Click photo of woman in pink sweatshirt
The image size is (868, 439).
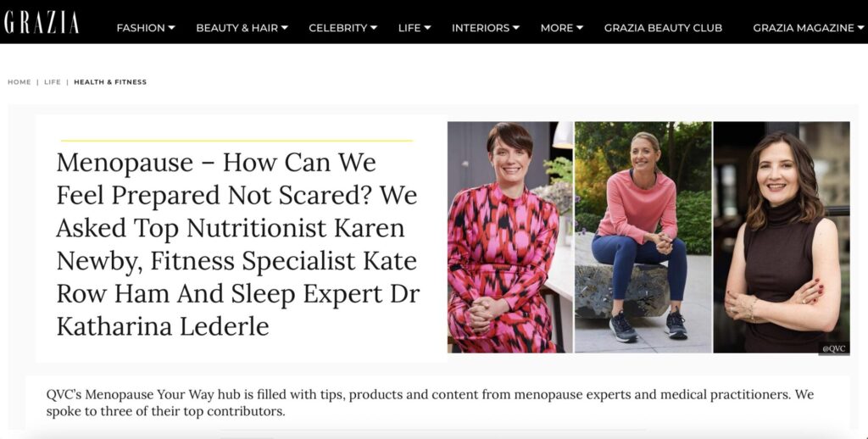643,236
